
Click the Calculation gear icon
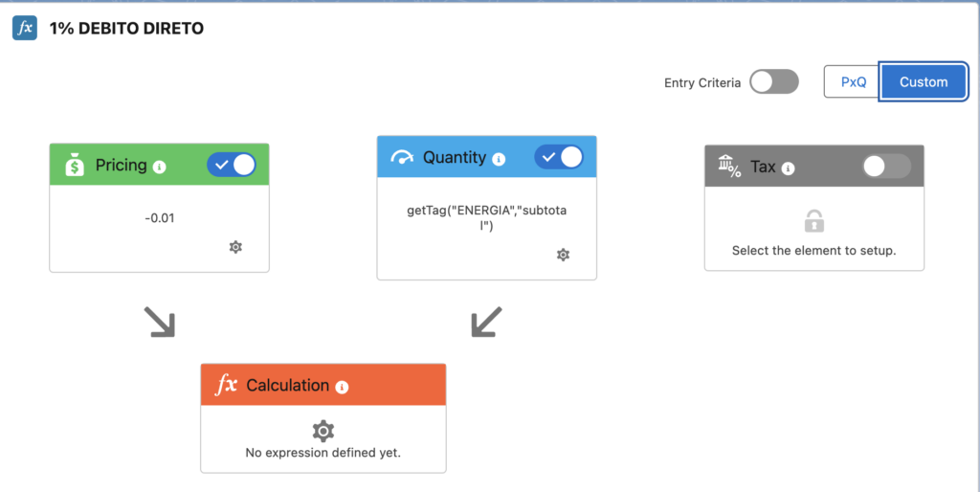coord(323,431)
